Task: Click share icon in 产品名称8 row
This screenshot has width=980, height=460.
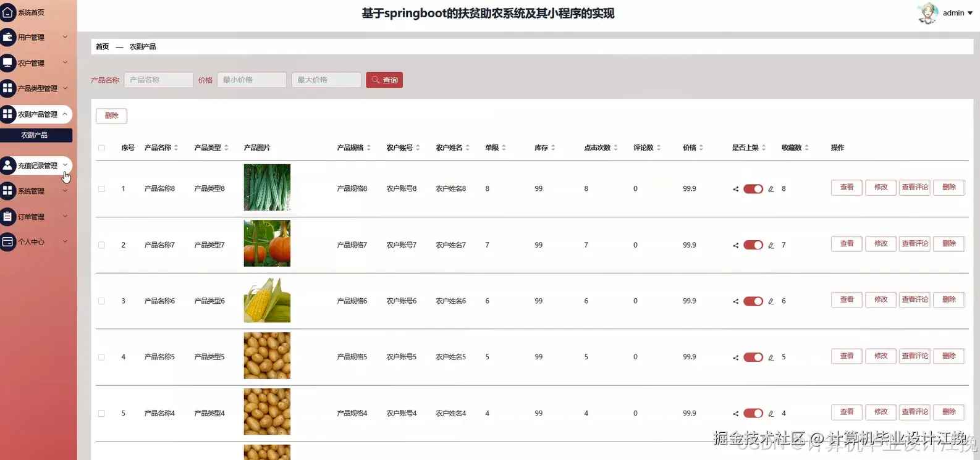Action: (x=735, y=189)
